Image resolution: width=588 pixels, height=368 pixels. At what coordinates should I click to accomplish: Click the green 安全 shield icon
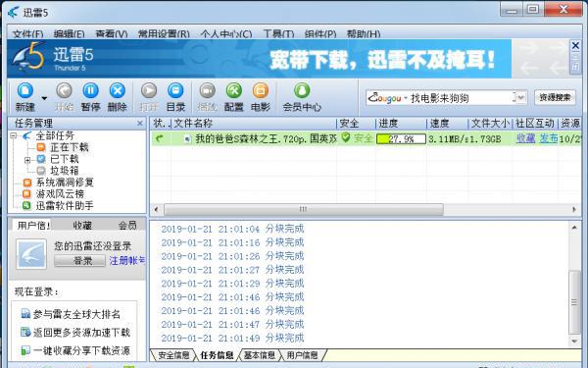click(x=345, y=137)
